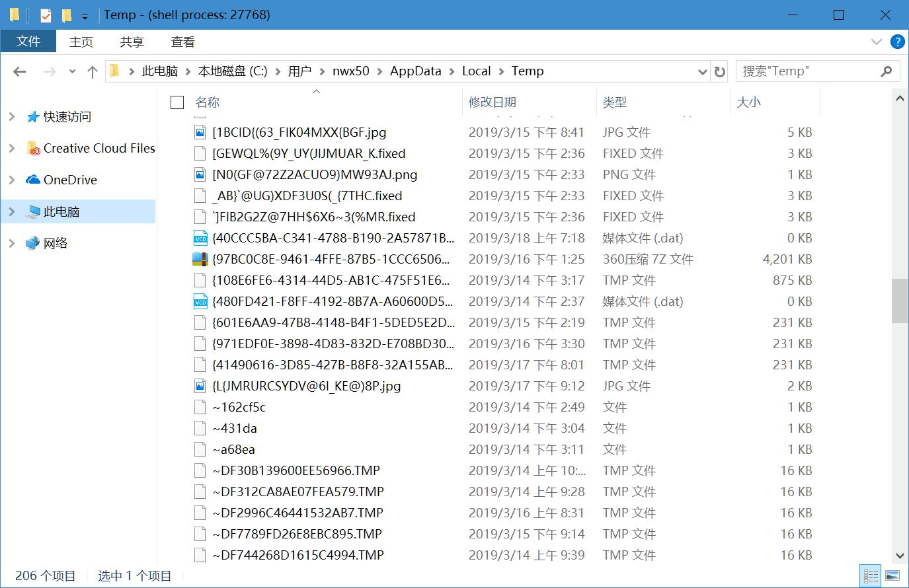
Task: Select the ~162cf5c file
Action: click(239, 407)
